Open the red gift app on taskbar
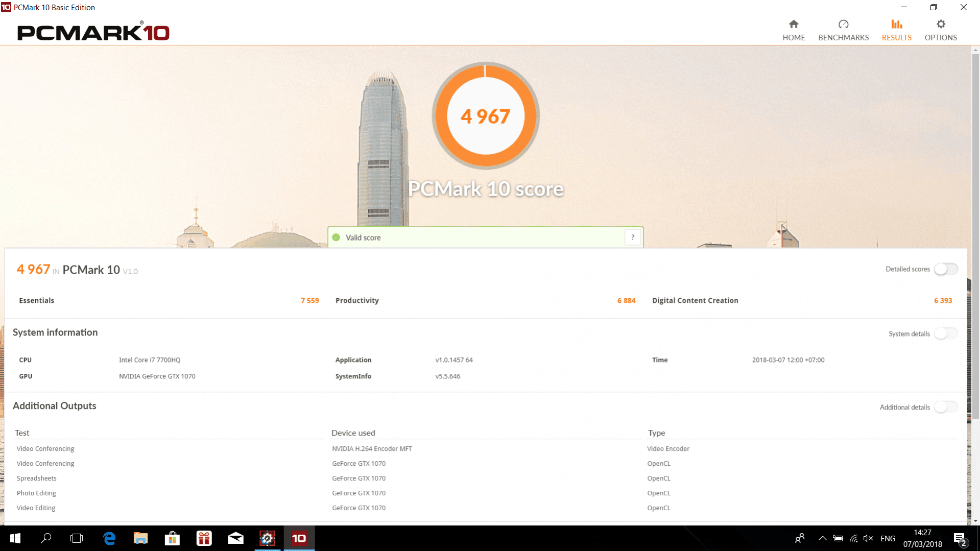980x551 pixels. click(204, 538)
